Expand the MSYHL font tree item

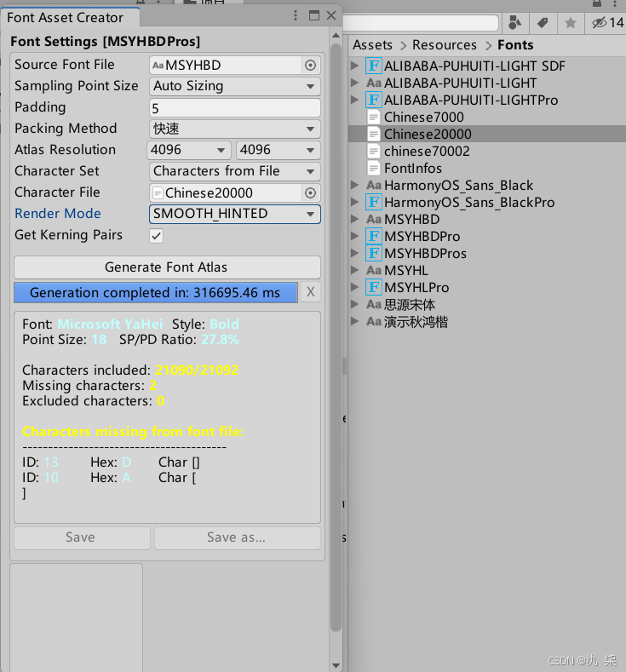[x=354, y=270]
